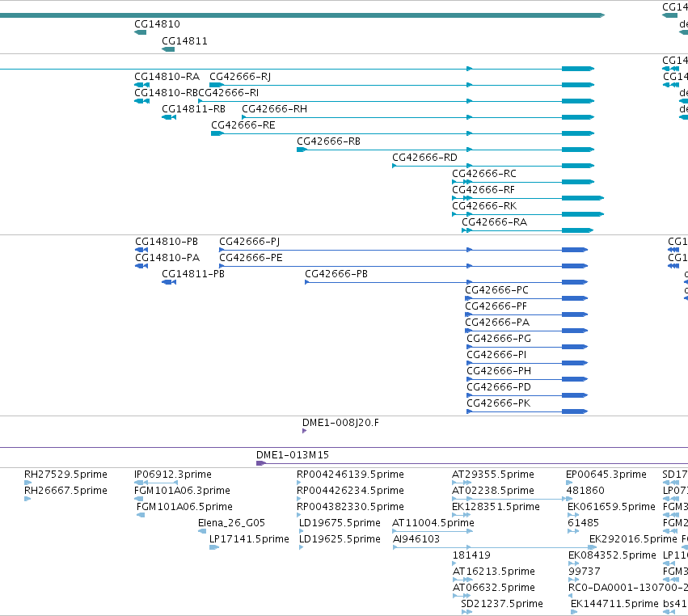Select the 181419 EST label

471,555
